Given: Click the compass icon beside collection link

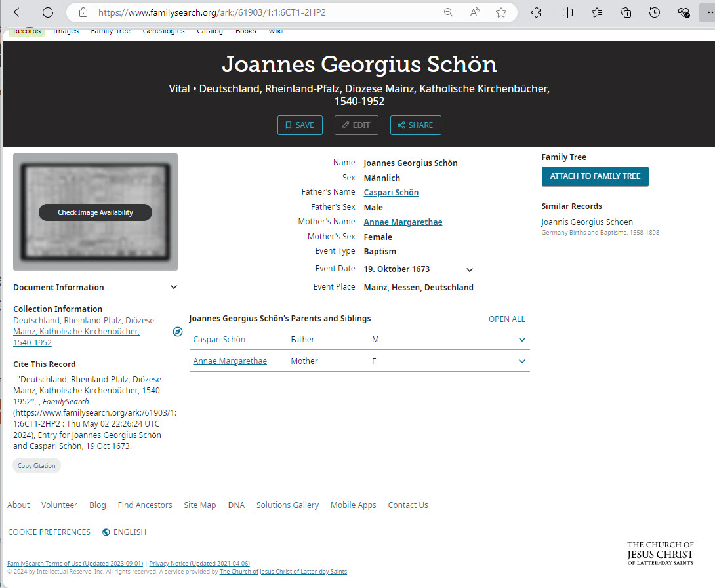Looking at the screenshot, I should [177, 332].
